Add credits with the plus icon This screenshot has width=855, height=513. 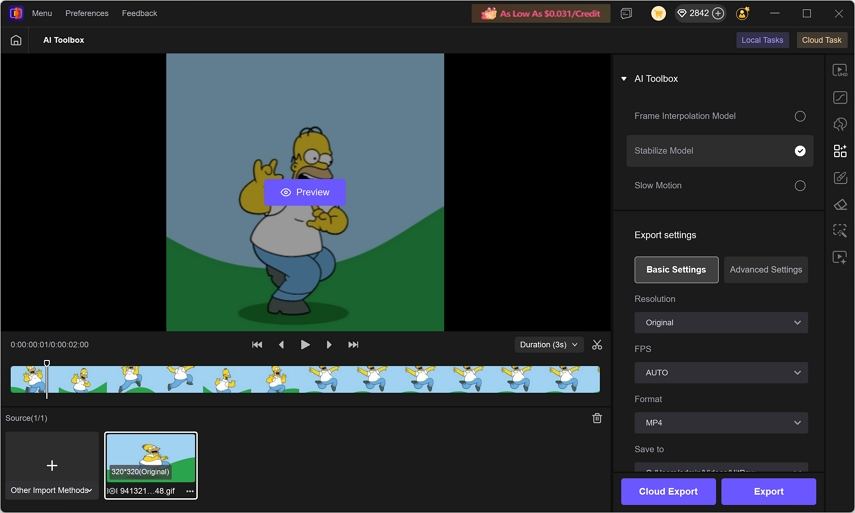coord(718,14)
